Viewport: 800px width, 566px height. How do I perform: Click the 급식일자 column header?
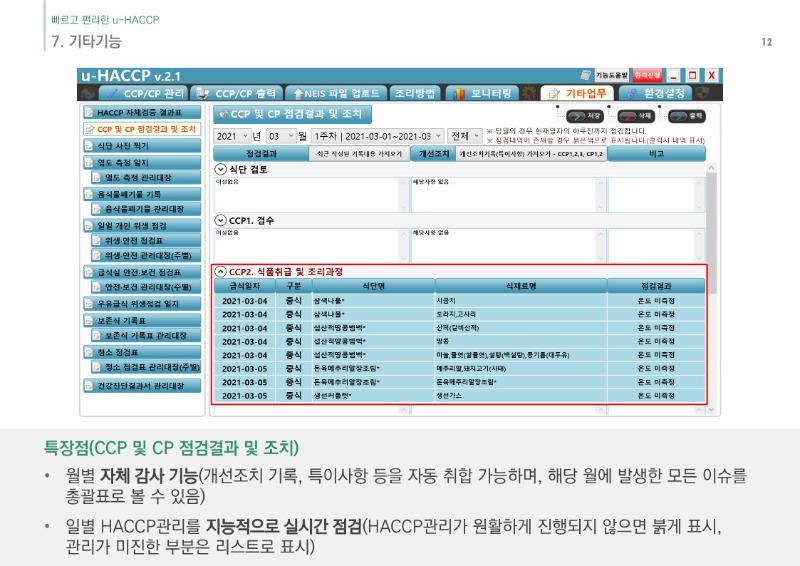click(245, 286)
